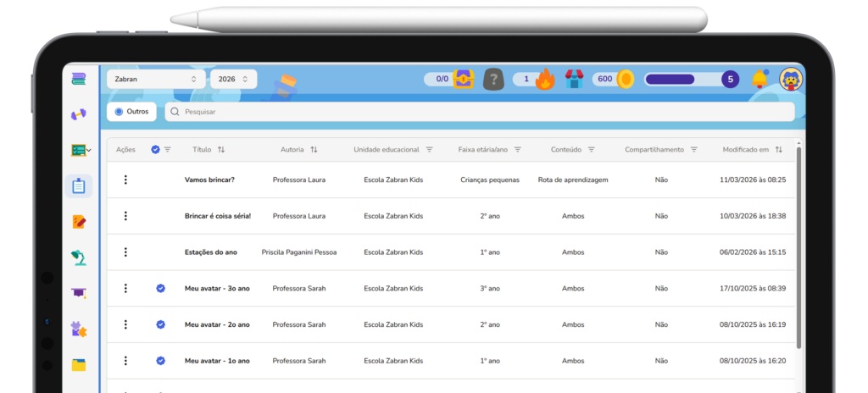This screenshot has width=868, height=393.
Task: Open the yellow folder sidebar icon
Action: (x=79, y=365)
